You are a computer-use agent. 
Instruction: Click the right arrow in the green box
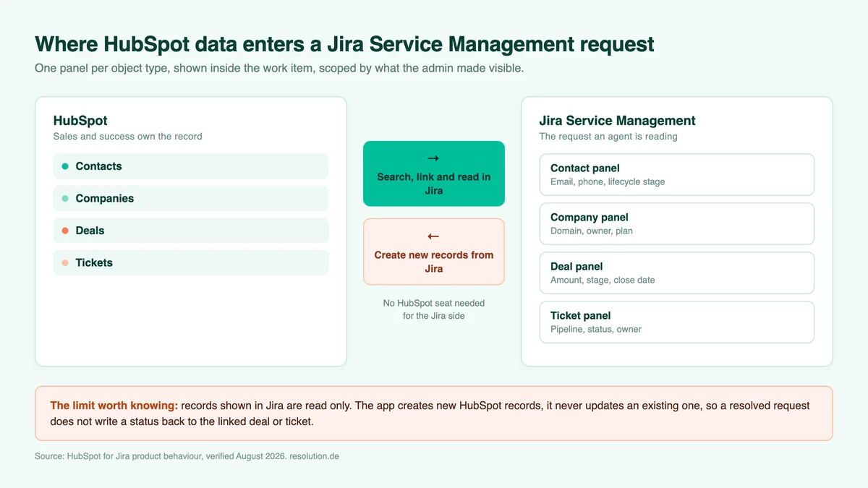coord(433,158)
